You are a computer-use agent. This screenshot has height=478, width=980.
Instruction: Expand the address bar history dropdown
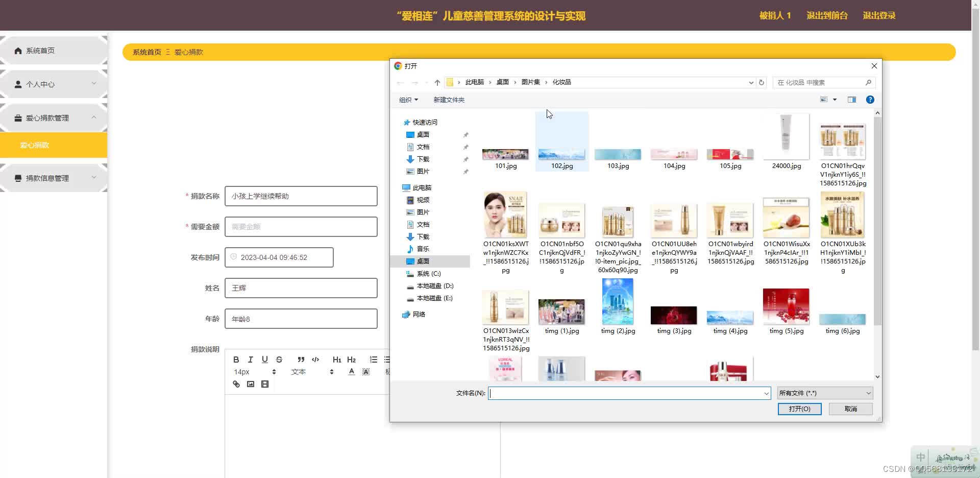(751, 83)
